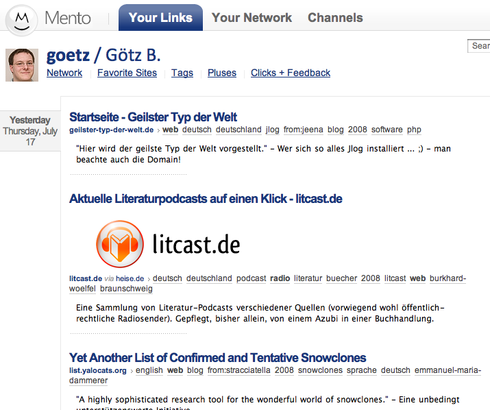
Task: Switch to the Your Network tab
Action: pyautogui.click(x=252, y=18)
